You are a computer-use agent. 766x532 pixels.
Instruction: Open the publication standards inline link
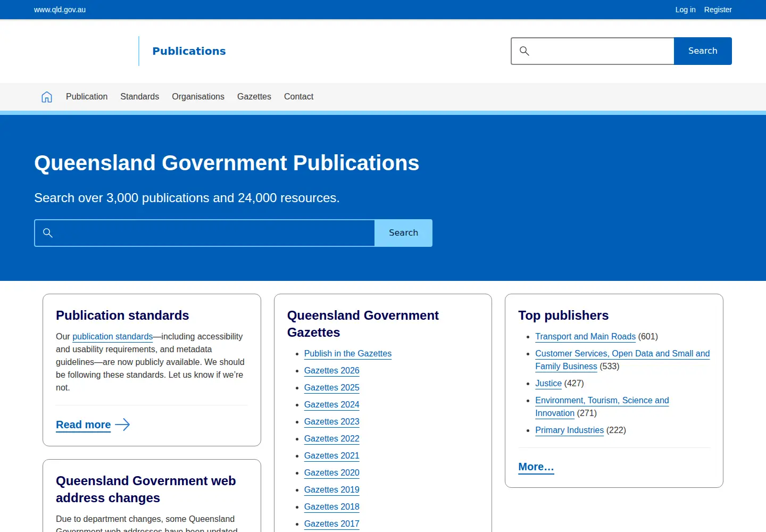(x=112, y=337)
